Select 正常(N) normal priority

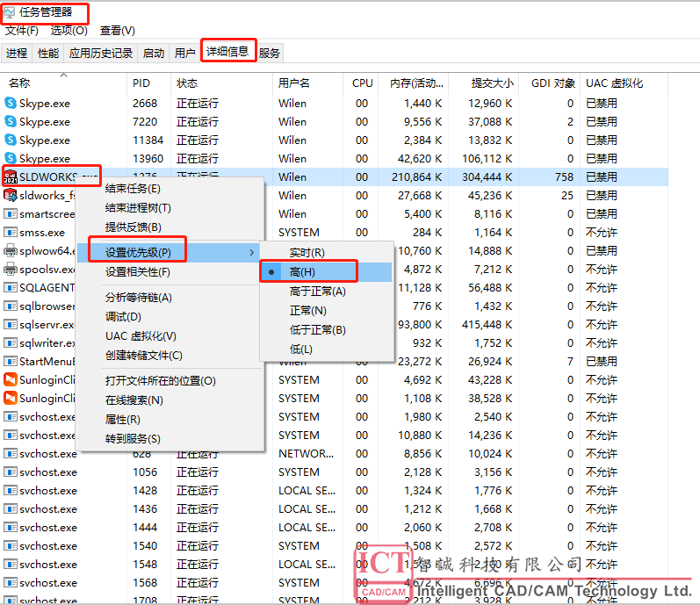point(327,311)
